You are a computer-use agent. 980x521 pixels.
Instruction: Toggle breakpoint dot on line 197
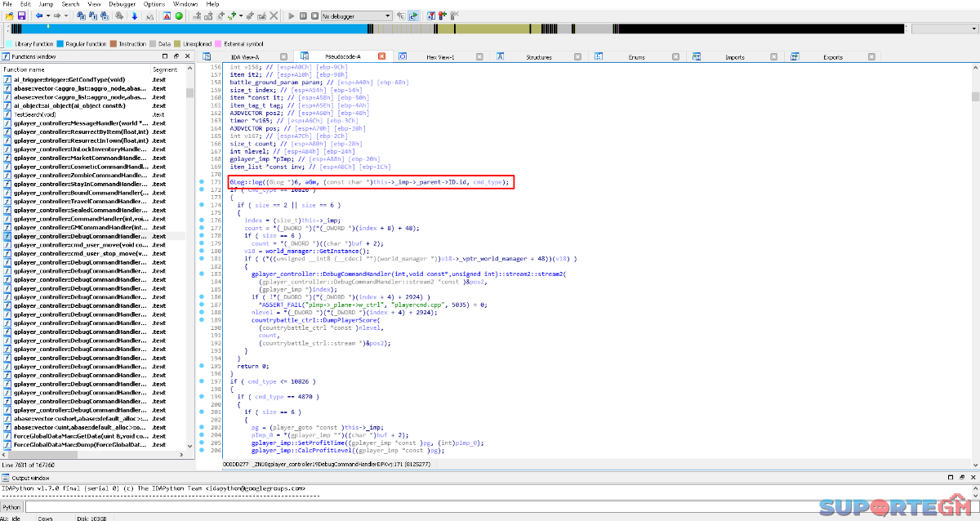[202, 381]
